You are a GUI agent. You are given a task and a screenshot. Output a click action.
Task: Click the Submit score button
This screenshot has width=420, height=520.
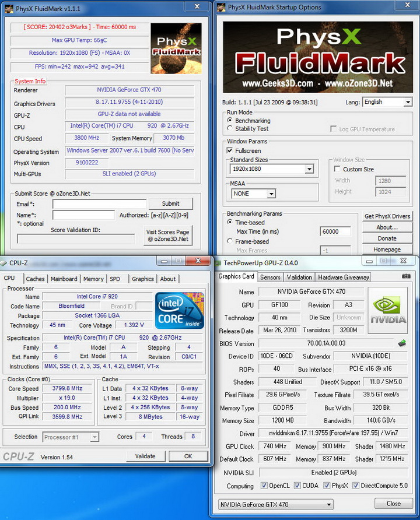pos(170,203)
